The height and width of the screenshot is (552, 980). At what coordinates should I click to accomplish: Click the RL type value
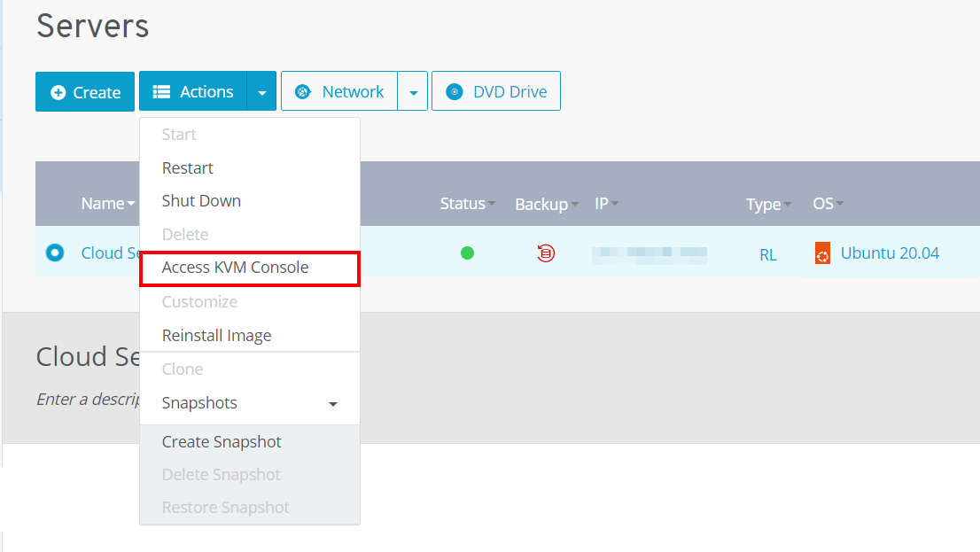point(768,255)
